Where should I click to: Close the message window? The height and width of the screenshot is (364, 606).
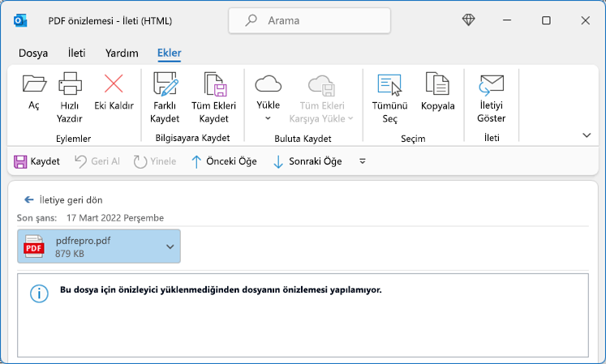[586, 20]
